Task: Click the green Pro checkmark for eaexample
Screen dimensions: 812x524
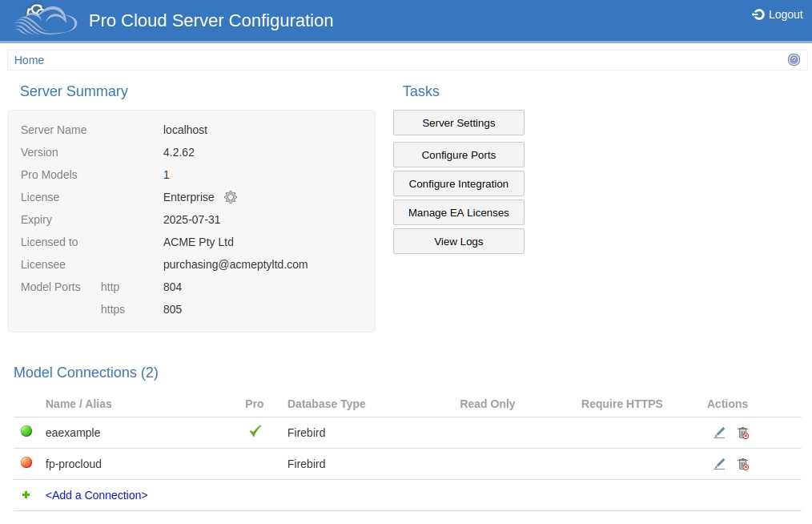Action: (255, 432)
